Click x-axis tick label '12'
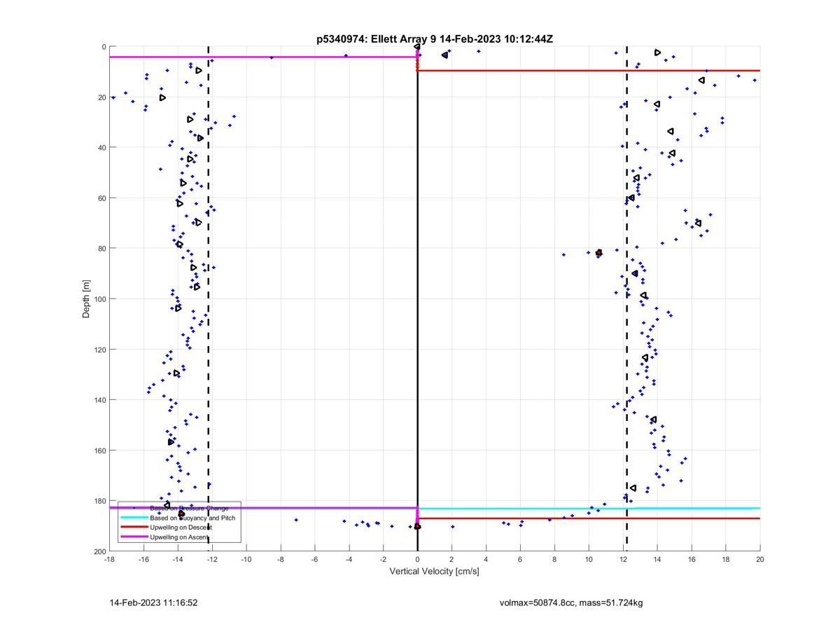 point(623,559)
